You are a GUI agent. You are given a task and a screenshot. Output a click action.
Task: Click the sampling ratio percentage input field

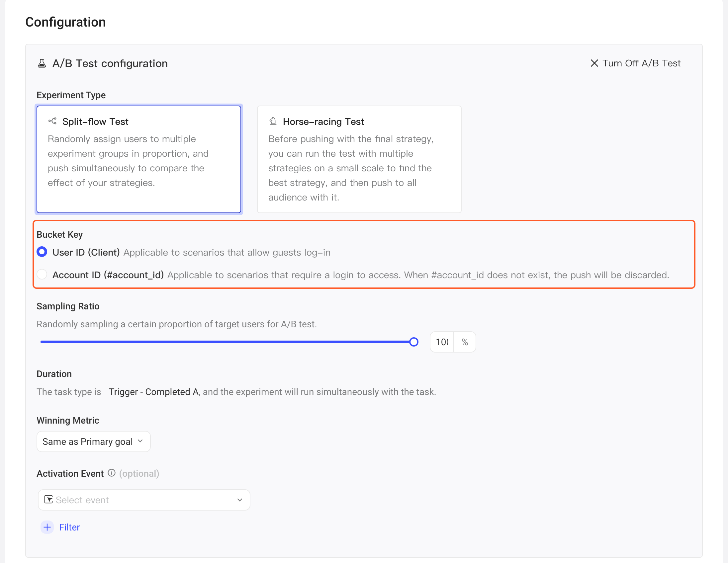click(442, 342)
